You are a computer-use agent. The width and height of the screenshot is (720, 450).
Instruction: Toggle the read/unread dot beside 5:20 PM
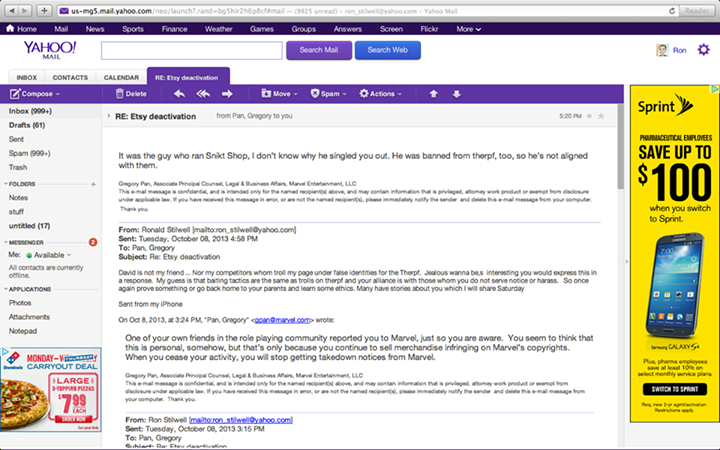(x=589, y=116)
